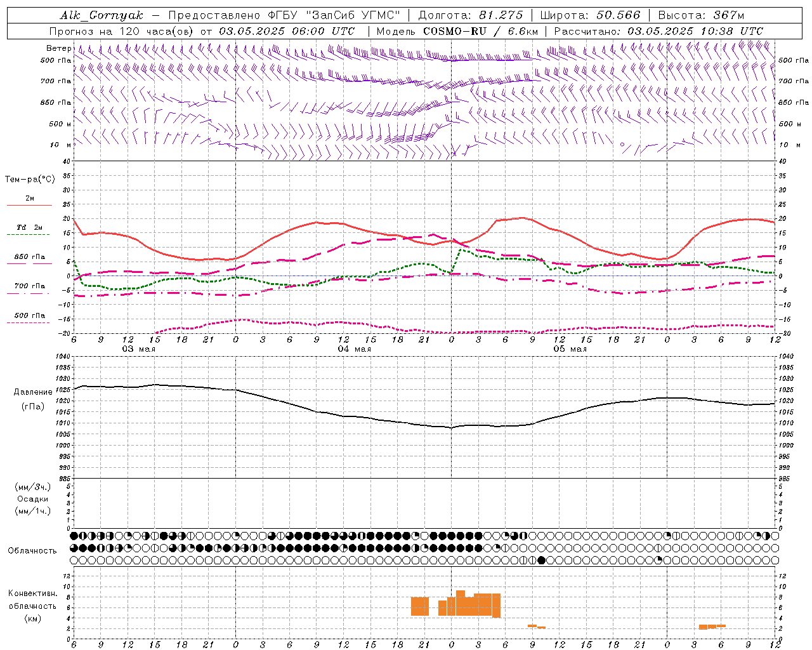Click the 'Осадки' precipitation label

[x=33, y=499]
